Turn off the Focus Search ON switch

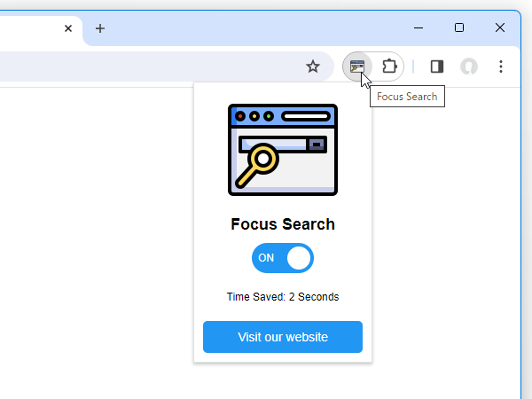[x=283, y=258]
